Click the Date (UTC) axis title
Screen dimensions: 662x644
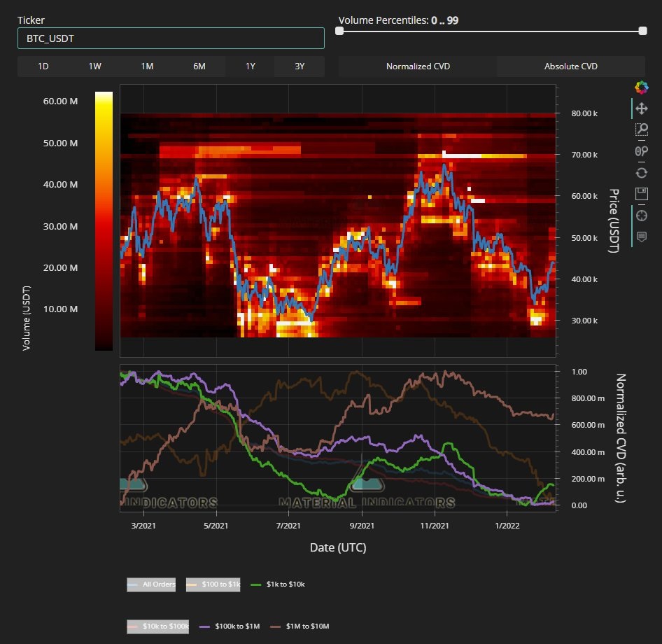(x=338, y=547)
